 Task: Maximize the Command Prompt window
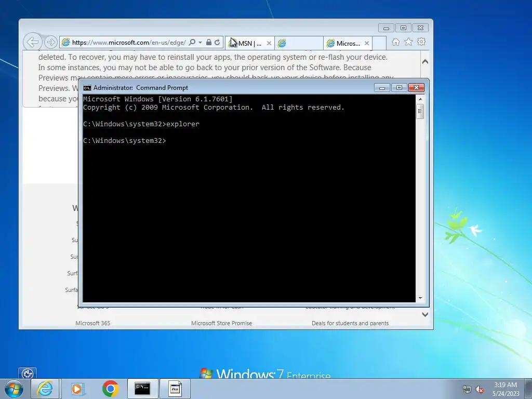pos(399,88)
